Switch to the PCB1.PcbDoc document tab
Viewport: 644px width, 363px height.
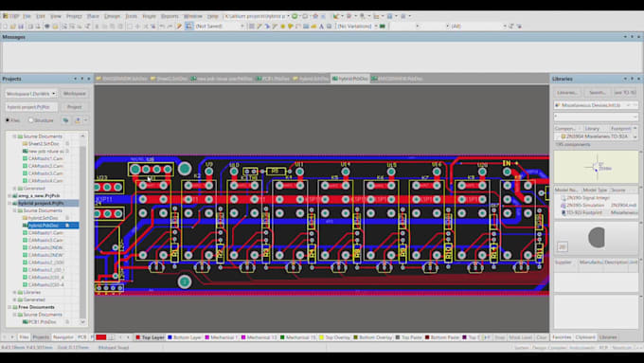pyautogui.click(x=273, y=79)
